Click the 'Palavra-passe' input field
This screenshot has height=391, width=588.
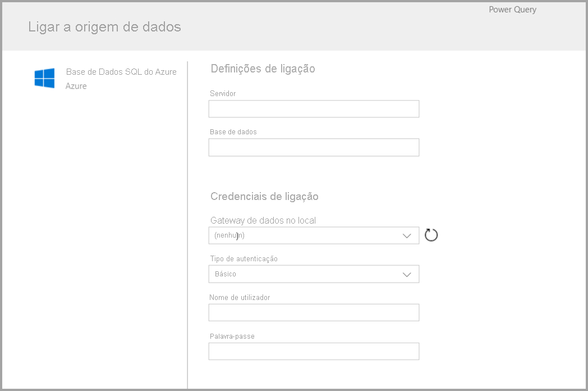314,351
